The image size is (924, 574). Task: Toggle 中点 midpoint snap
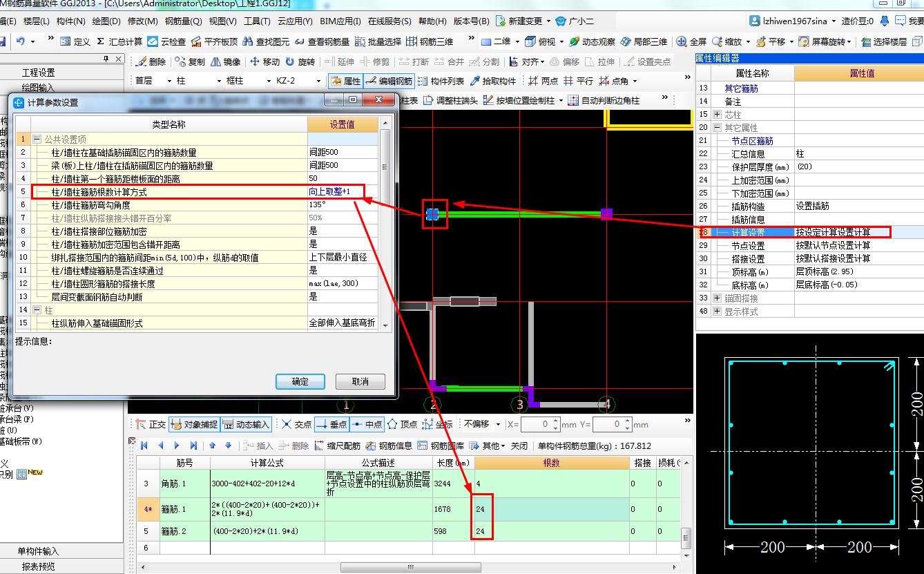pyautogui.click(x=367, y=424)
